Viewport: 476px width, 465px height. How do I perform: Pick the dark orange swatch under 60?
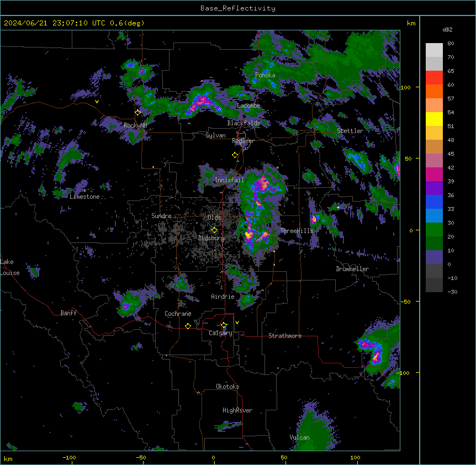tap(434, 91)
